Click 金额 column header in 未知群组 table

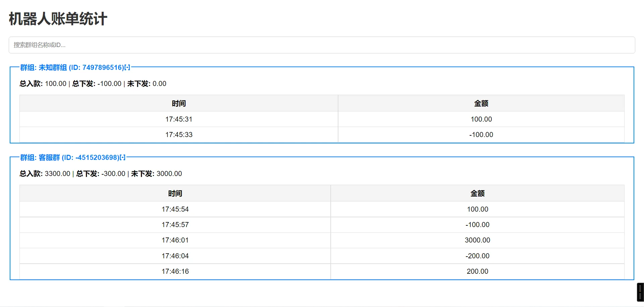[481, 103]
